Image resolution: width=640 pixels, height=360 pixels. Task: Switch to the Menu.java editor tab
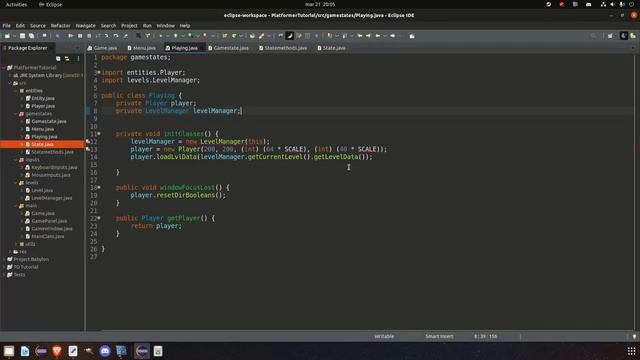click(141, 48)
